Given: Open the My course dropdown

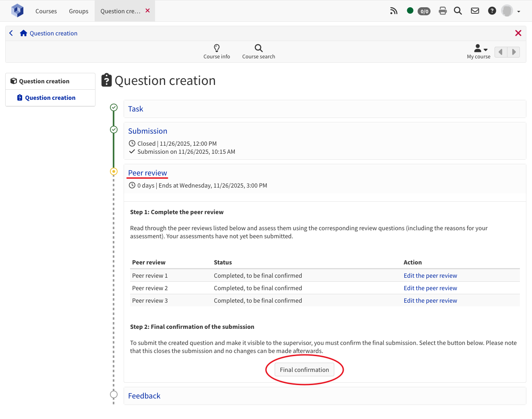Looking at the screenshot, I should (x=479, y=52).
